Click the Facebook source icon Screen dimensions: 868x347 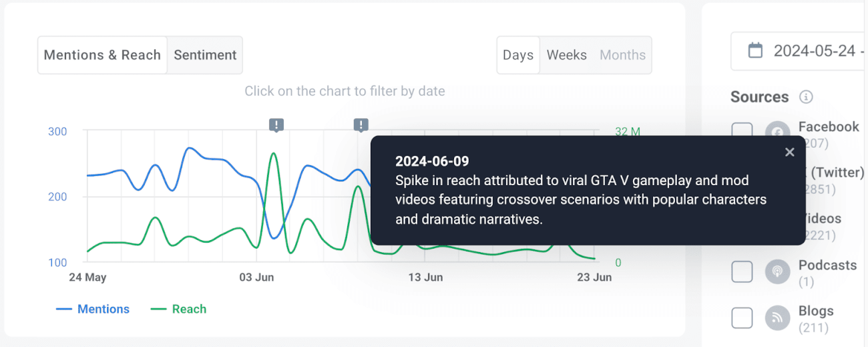(777, 132)
